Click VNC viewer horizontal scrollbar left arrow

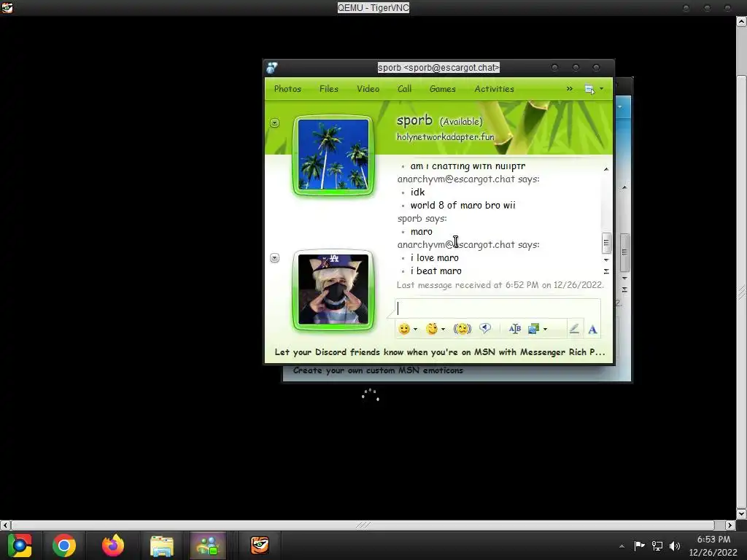[x=5, y=525]
